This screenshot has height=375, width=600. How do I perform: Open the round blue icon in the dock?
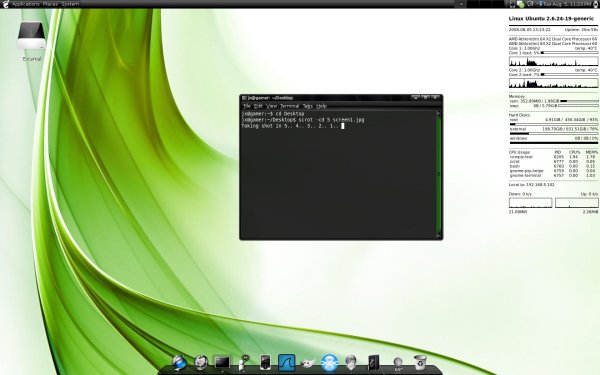[329, 362]
